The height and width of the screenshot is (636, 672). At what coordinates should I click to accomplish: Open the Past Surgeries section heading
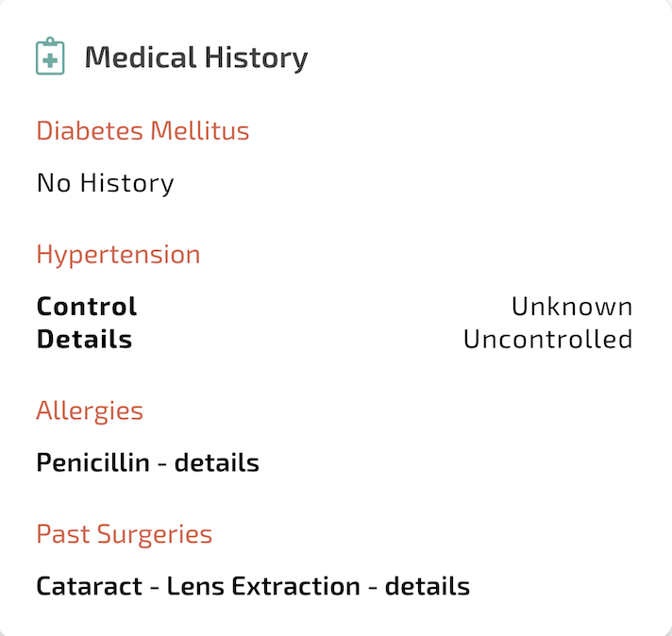click(125, 534)
